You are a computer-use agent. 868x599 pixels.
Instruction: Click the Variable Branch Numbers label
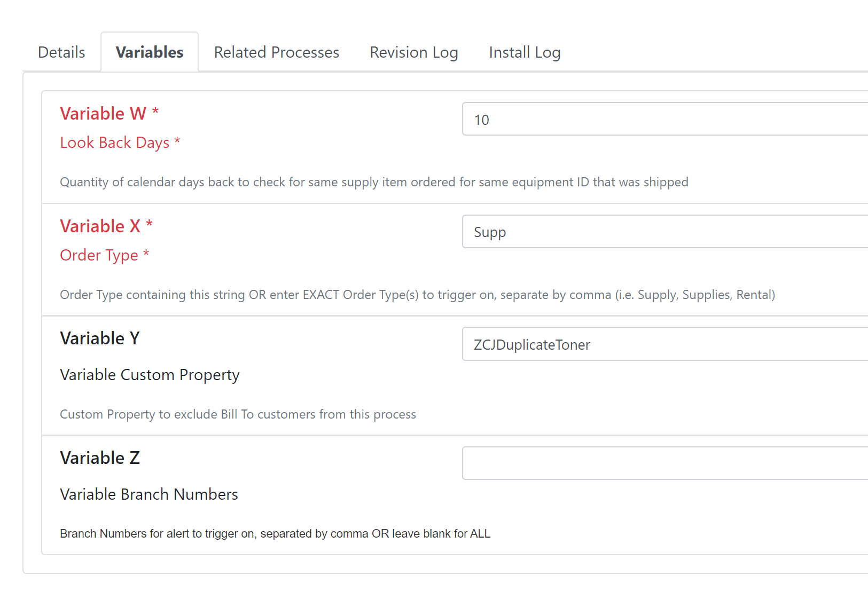149,494
